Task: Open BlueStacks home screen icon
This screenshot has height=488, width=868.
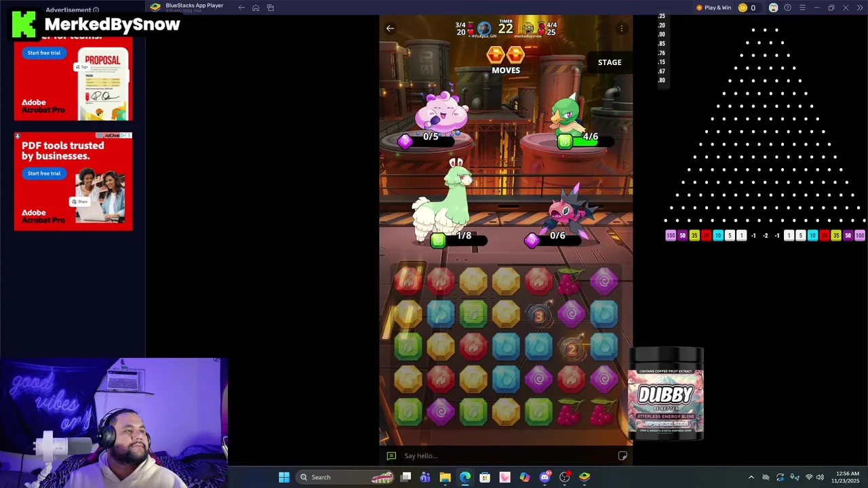Action: [256, 7]
